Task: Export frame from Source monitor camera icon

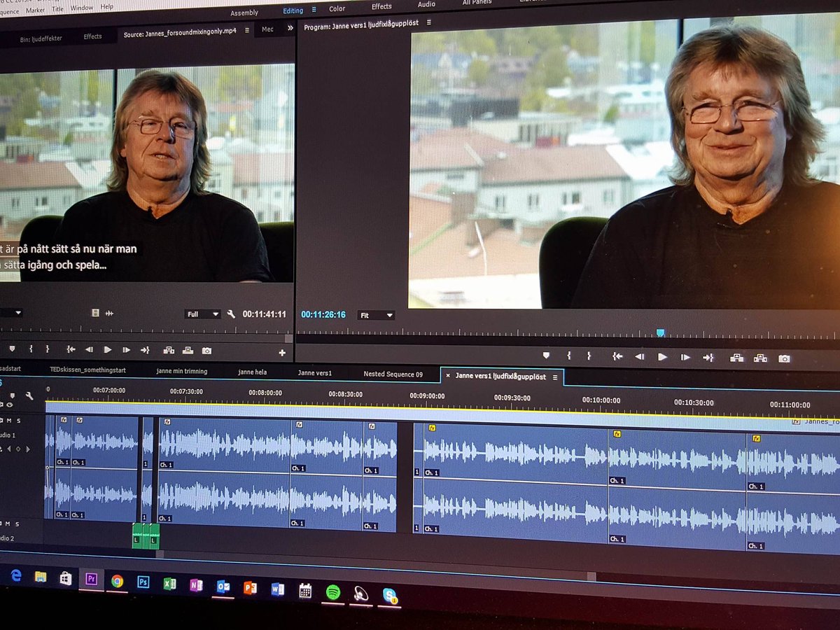Action: tap(206, 350)
